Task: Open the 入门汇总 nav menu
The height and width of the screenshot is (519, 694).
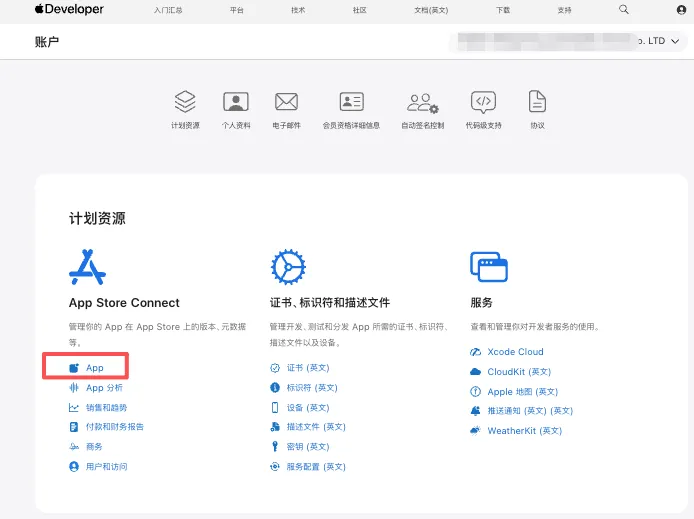Action: point(168,10)
